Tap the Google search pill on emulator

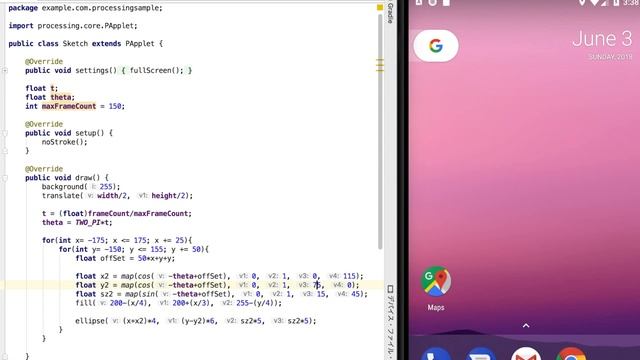tap(436, 46)
